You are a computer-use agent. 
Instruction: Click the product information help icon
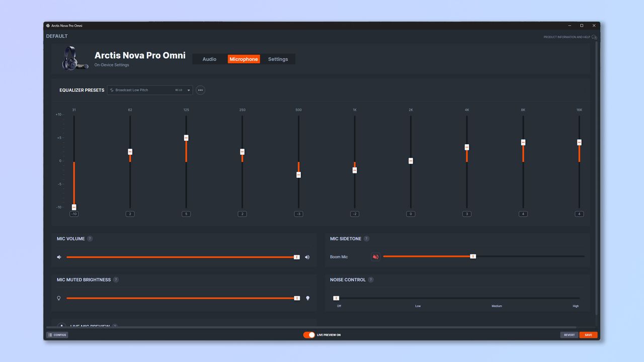click(x=594, y=37)
